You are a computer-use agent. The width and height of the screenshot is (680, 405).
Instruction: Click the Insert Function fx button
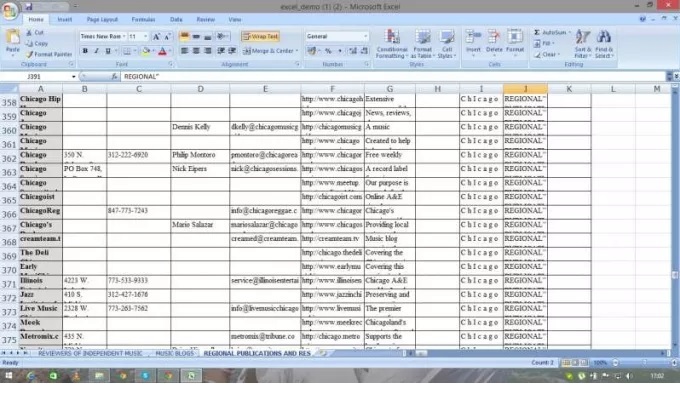coord(114,77)
